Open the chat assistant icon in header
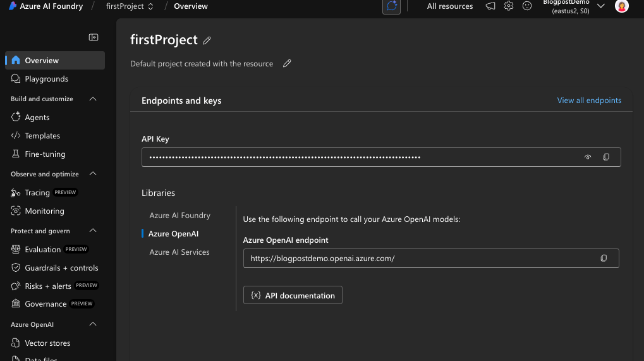Screen dimensions: 644x361 392,6
